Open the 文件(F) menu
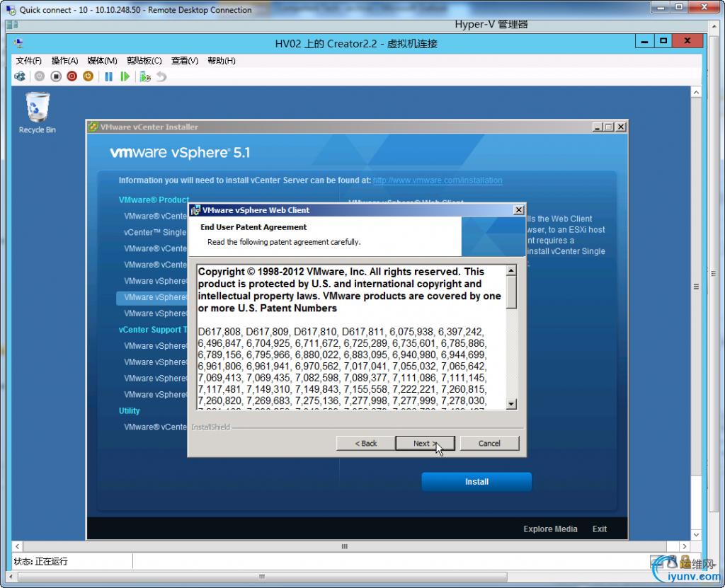Screen dimensions: 725x588 (28, 61)
